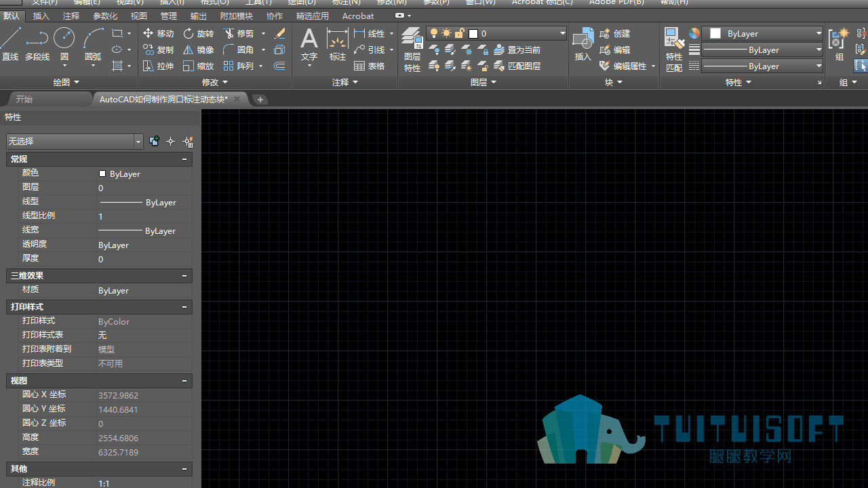Viewport: 868px width, 488px height.
Task: Select the 复制 (Copy) tool
Action: coord(159,49)
